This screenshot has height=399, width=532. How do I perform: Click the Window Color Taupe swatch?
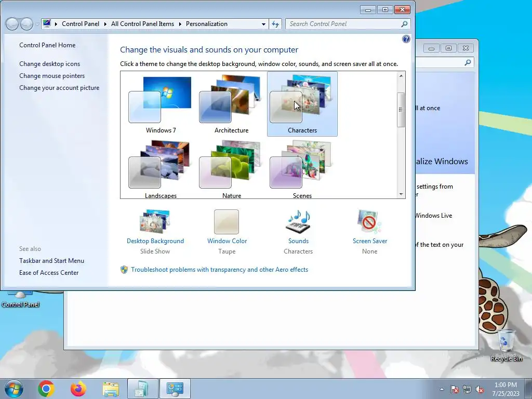[227, 221]
